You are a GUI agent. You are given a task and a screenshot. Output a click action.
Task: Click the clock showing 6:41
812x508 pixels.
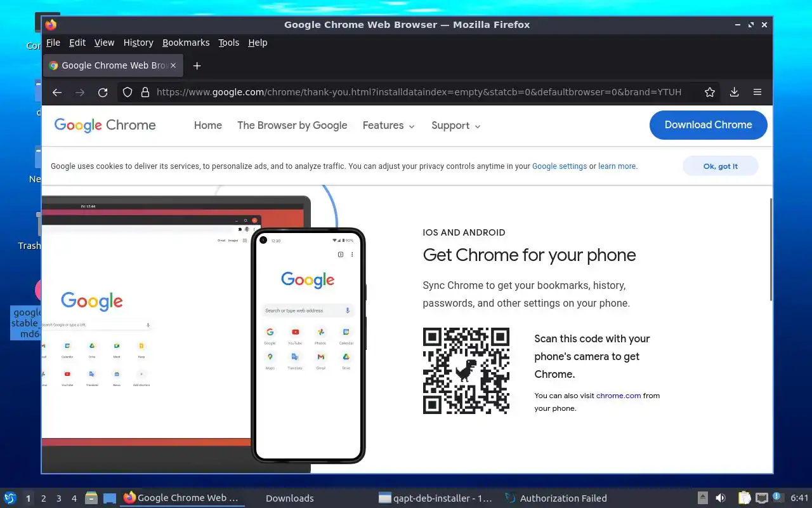pyautogui.click(x=800, y=498)
